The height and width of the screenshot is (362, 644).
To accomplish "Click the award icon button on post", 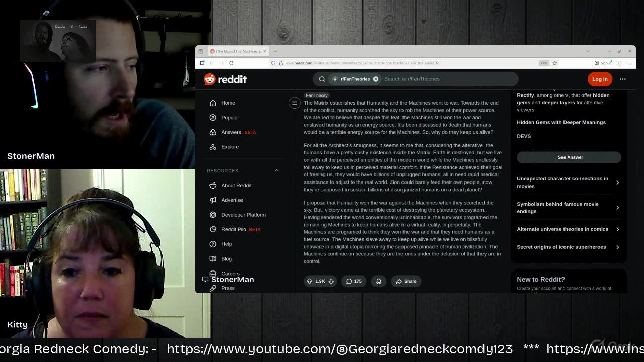I will (378, 281).
